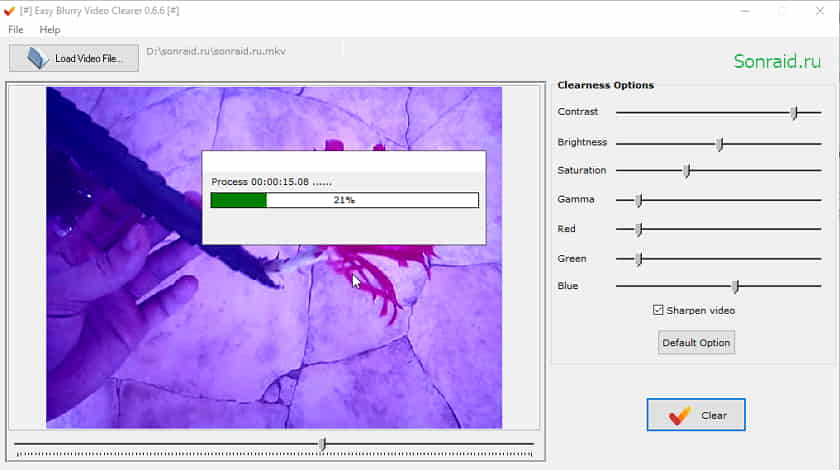Click the file path D:\sonraid.ru\sonraid.ru.mkv
The height and width of the screenshot is (470, 840).
coord(216,51)
